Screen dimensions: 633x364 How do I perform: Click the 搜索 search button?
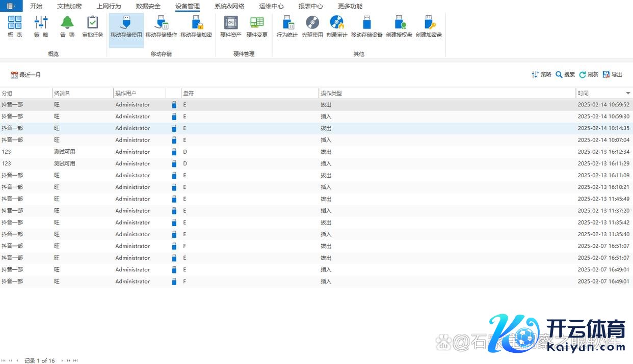click(x=565, y=74)
